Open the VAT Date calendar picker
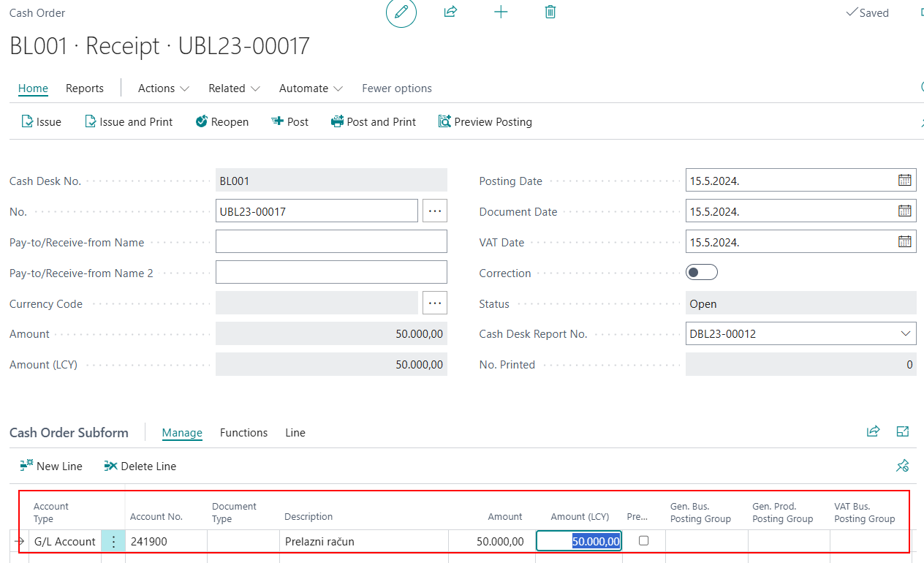 904,242
